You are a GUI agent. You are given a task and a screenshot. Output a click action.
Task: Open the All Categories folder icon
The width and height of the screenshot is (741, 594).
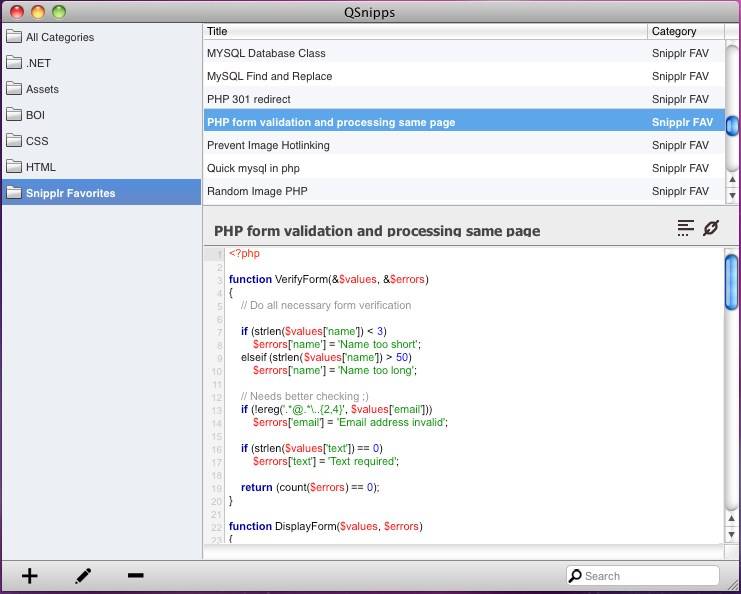click(x=14, y=36)
